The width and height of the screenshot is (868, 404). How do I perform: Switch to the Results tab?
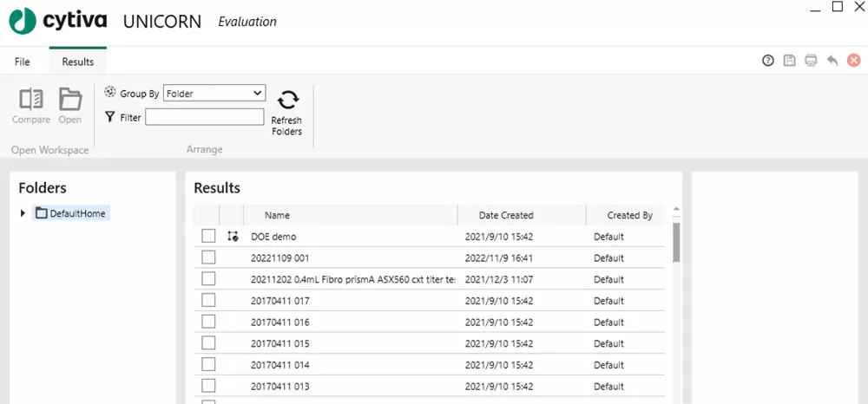(x=77, y=62)
